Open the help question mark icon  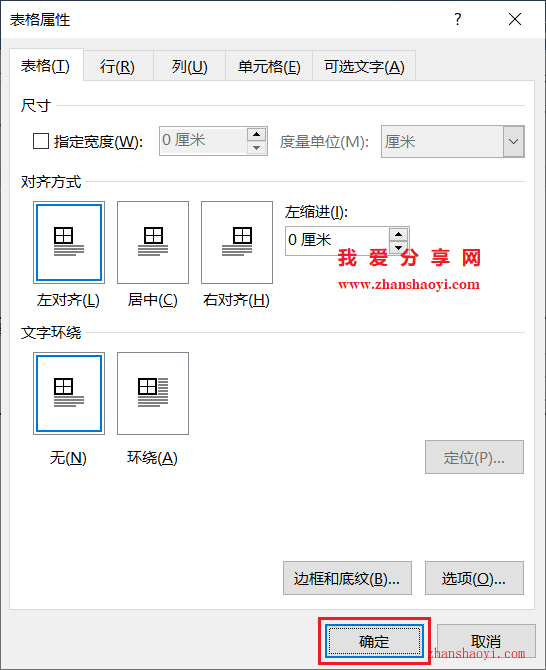click(458, 19)
